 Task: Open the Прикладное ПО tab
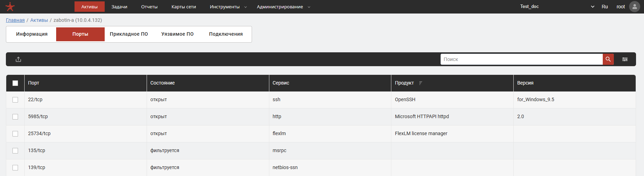pos(129,34)
